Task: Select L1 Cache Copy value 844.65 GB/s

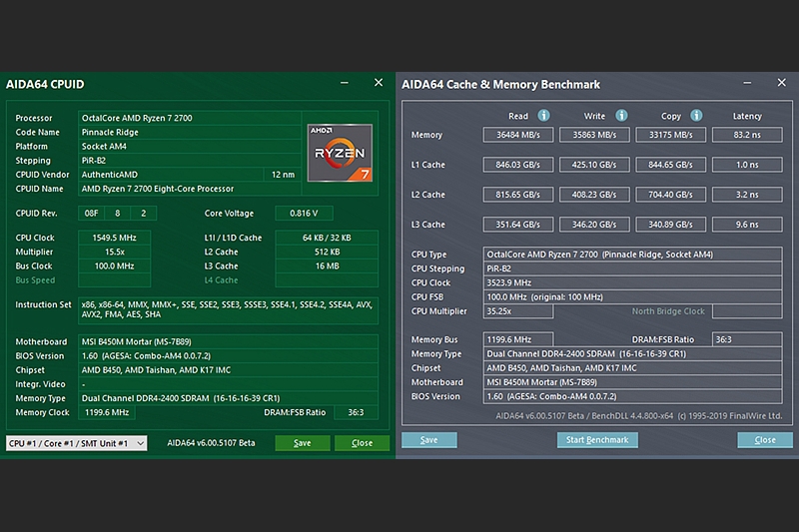Action: point(670,165)
